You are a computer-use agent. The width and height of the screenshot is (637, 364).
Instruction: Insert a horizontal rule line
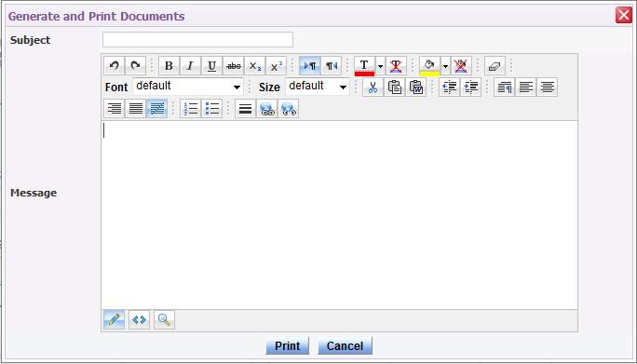[245, 109]
